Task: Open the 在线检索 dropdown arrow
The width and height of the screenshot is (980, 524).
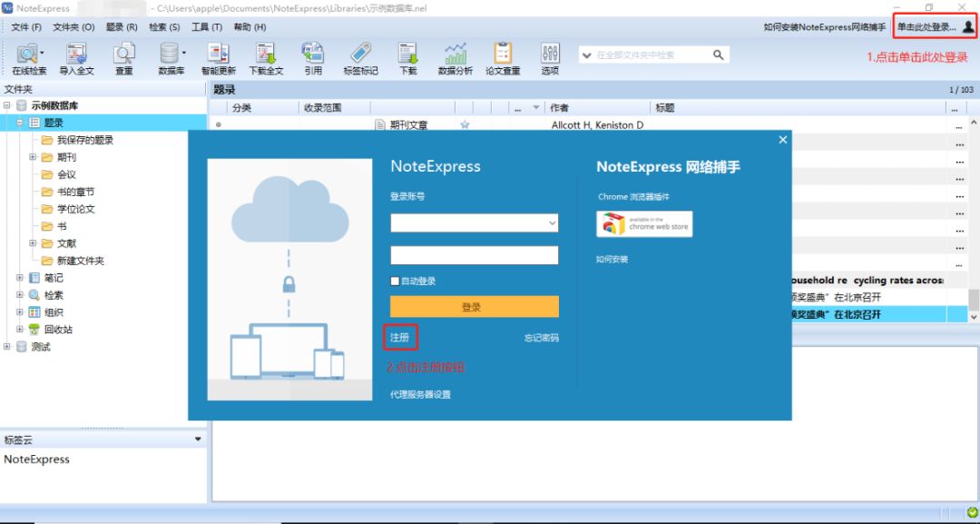Action: coord(42,53)
